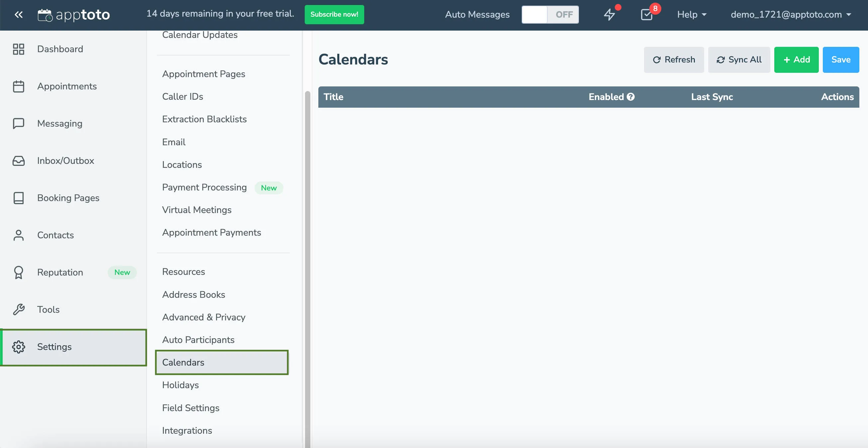The image size is (868, 448).
Task: Expand the demo_1721@apptoto.com account menu
Action: 791,15
